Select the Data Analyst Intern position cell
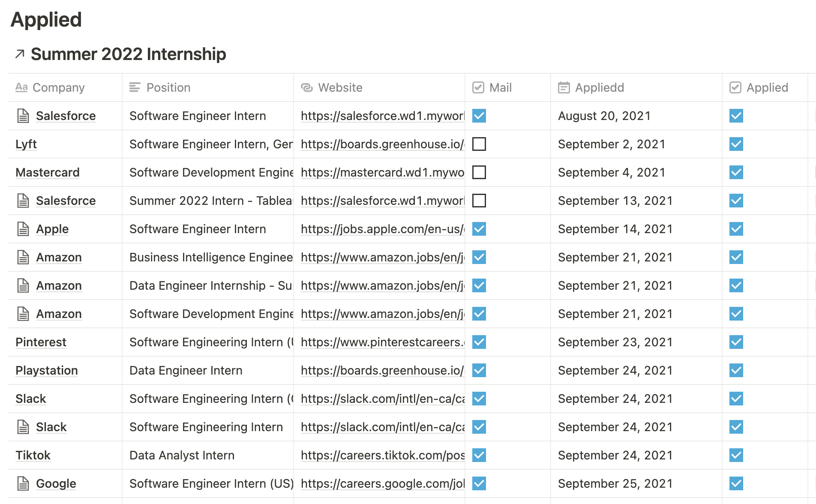The image size is (816, 504). coord(208,455)
